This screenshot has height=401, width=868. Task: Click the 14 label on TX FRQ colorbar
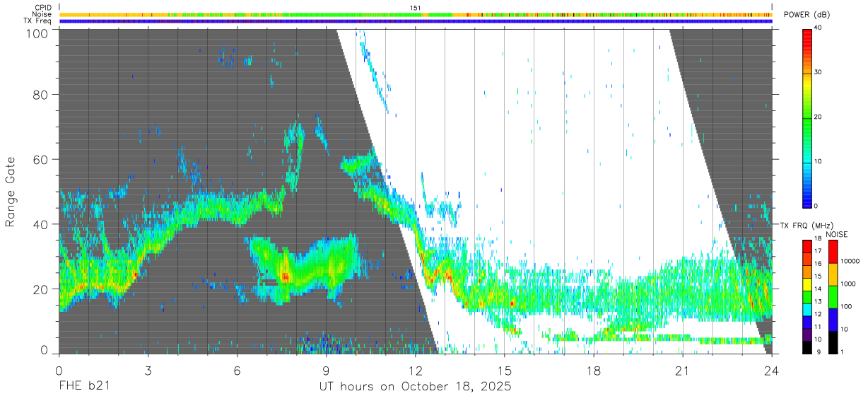pos(818,289)
